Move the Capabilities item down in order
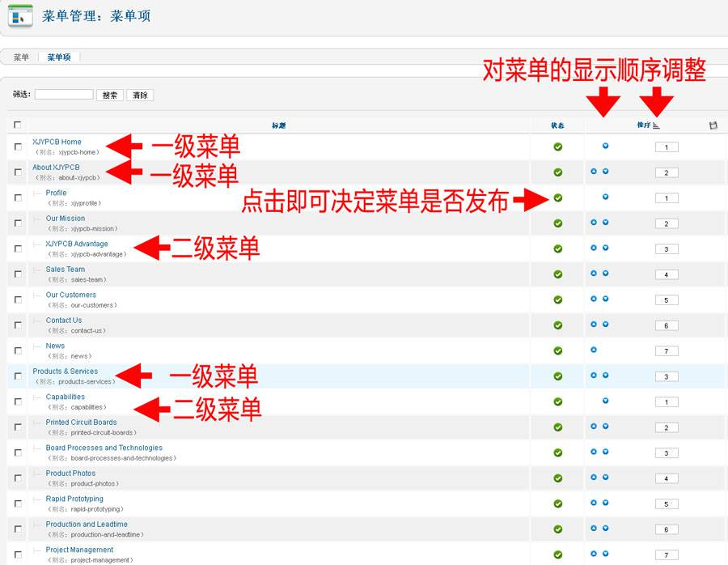This screenshot has width=728, height=565. [x=605, y=401]
